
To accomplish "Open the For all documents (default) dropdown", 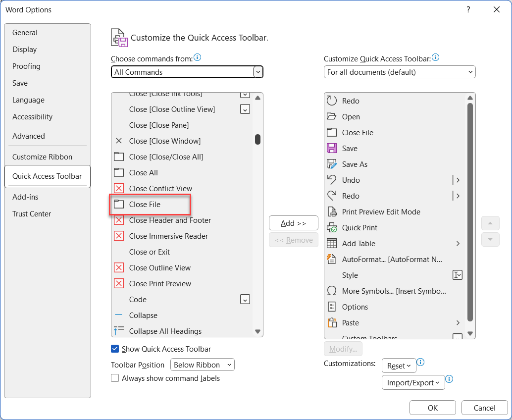I will pyautogui.click(x=400, y=72).
